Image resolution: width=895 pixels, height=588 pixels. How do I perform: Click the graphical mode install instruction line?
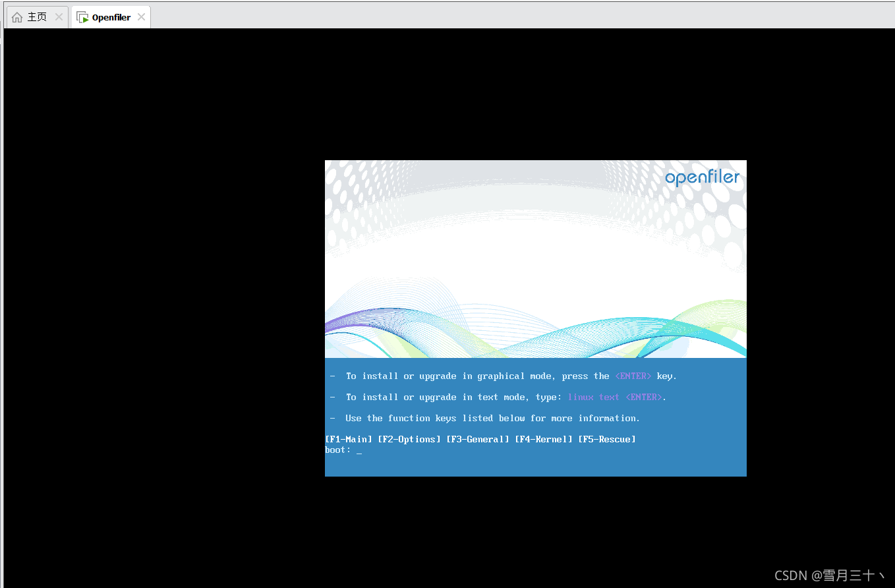pos(504,376)
